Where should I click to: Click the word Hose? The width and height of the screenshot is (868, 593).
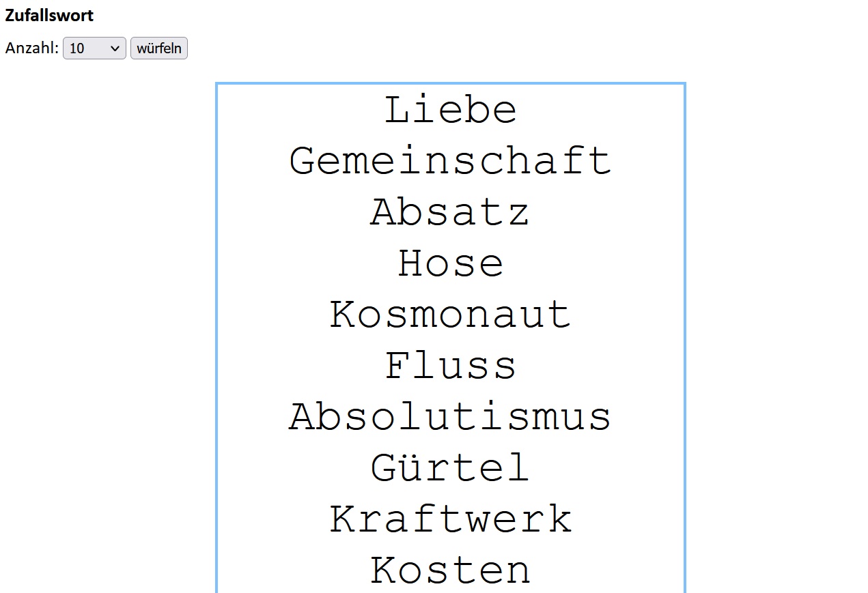(450, 264)
